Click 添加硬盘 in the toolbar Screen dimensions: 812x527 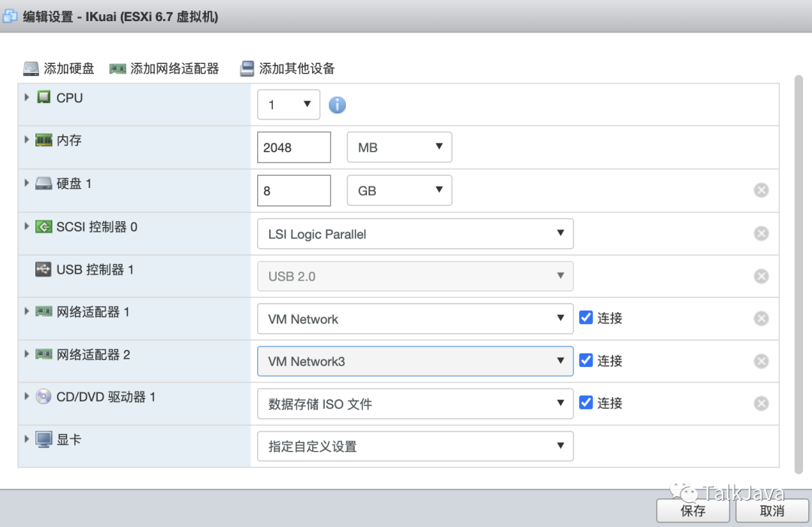tap(58, 68)
